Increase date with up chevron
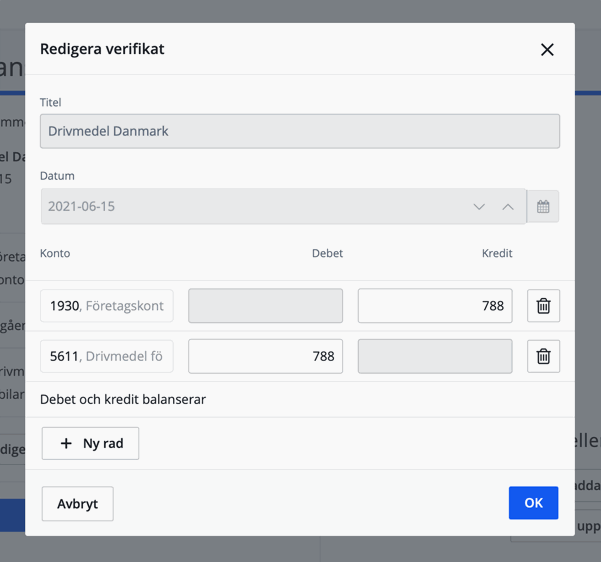The height and width of the screenshot is (562, 601). coord(508,207)
